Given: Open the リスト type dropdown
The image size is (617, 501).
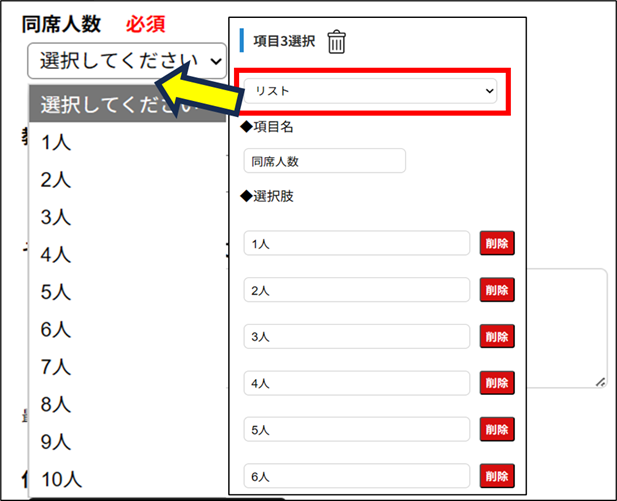Looking at the screenshot, I should tap(373, 91).
